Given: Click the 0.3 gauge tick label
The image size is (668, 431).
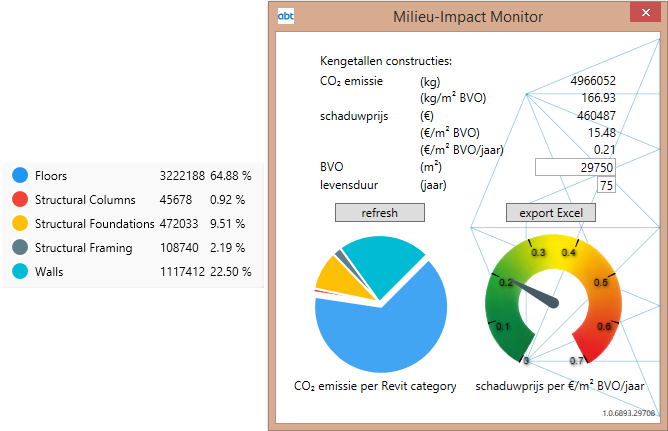Looking at the screenshot, I should point(538,253).
